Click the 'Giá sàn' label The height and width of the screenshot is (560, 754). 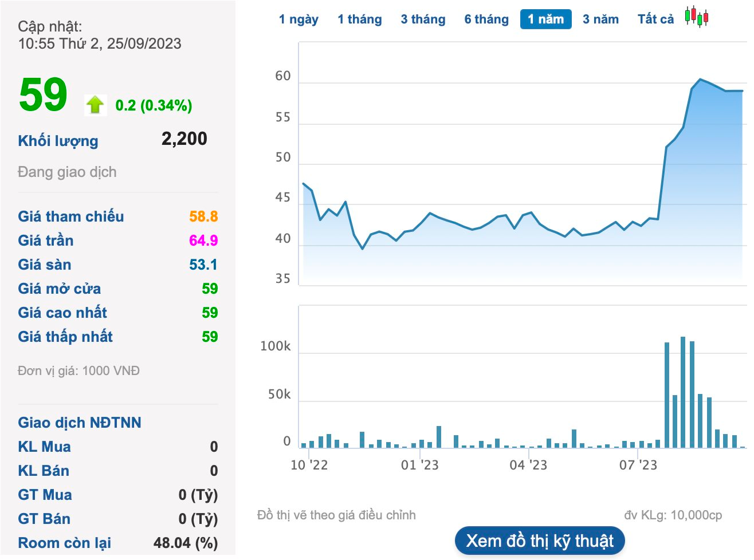click(45, 265)
